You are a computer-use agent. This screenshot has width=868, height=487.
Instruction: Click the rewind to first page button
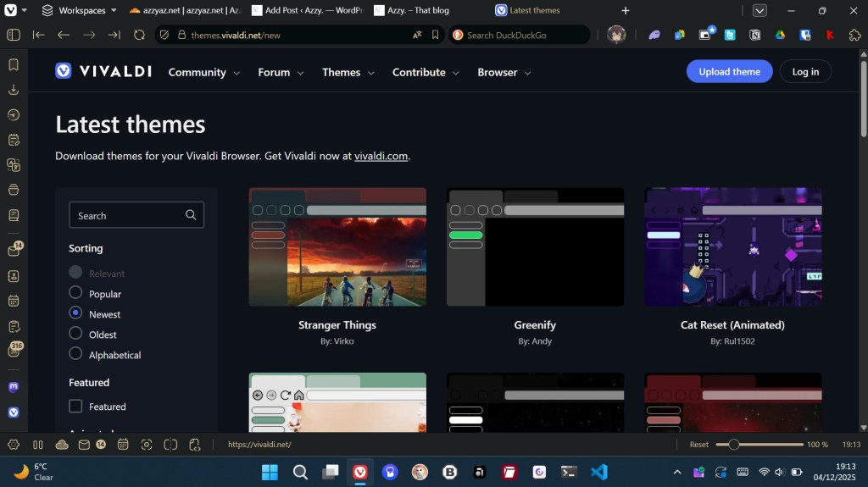point(38,35)
